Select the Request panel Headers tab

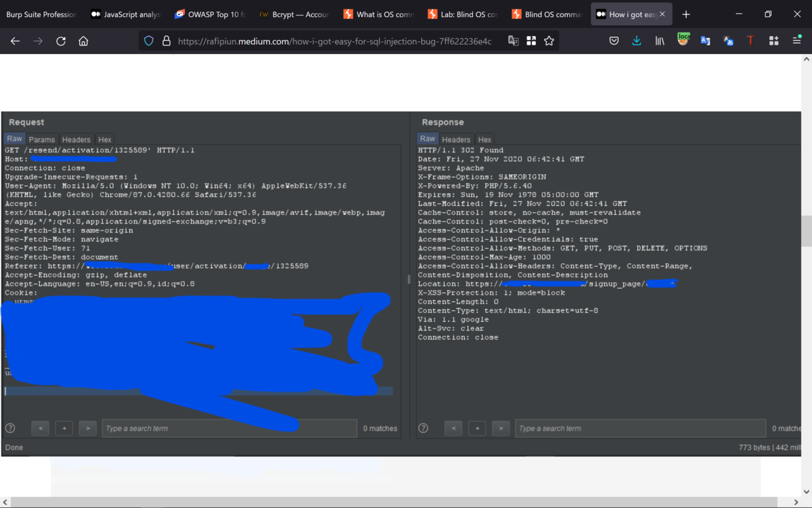76,140
